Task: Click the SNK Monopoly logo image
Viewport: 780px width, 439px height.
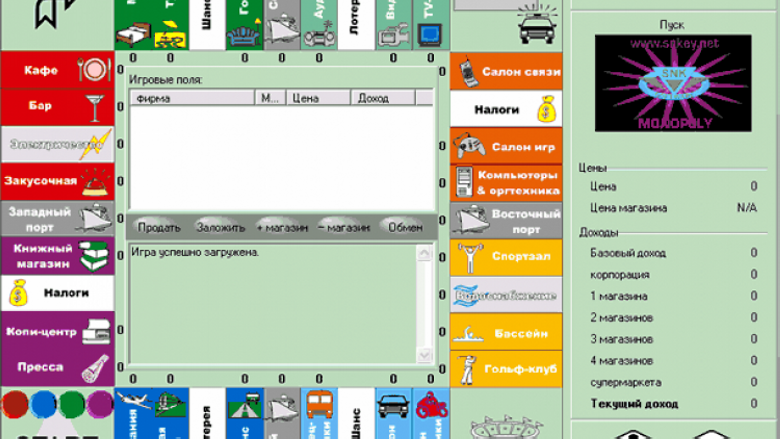Action: [x=673, y=83]
